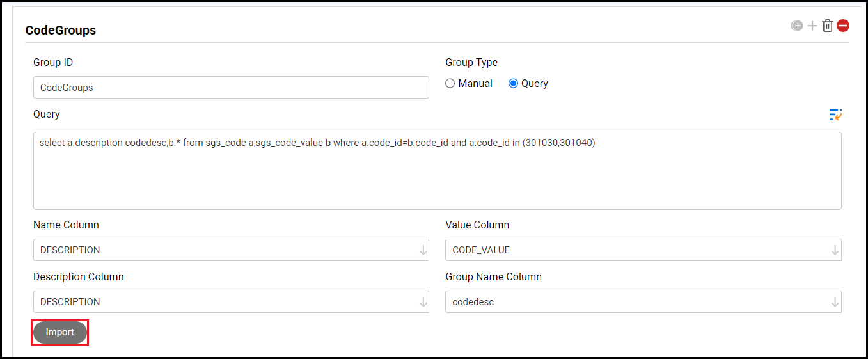Open the Group Name Column dropdown
The image size is (868, 359).
point(835,302)
